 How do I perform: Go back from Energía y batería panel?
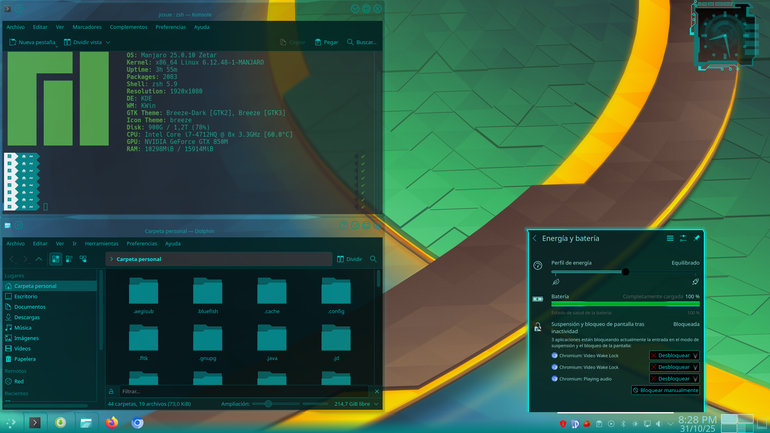(535, 238)
